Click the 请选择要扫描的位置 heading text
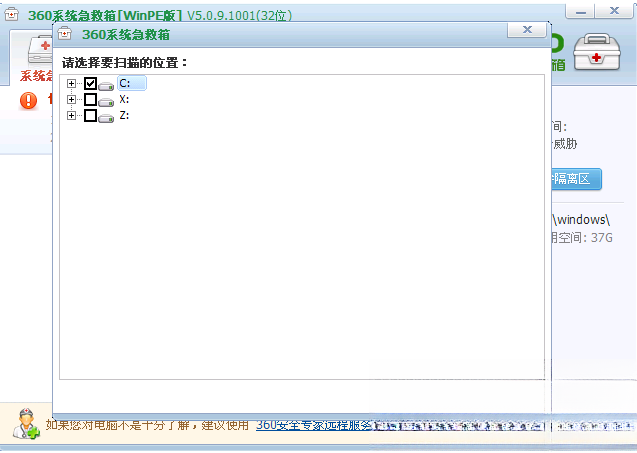This screenshot has height=453, width=637. pyautogui.click(x=125, y=63)
